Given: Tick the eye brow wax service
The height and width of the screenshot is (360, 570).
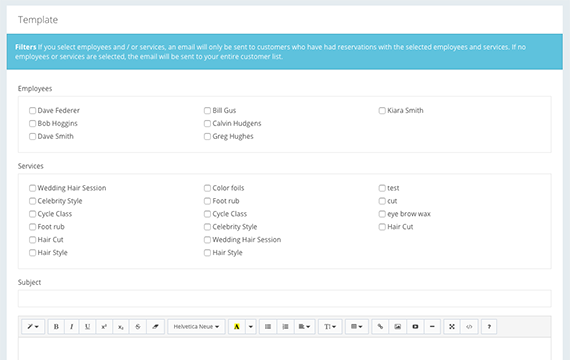Looking at the screenshot, I should [x=382, y=214].
